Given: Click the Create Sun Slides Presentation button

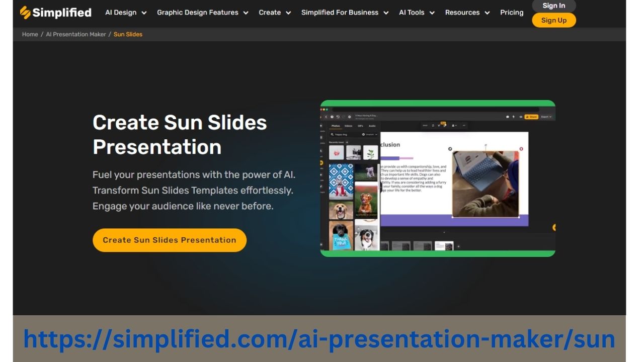Looking at the screenshot, I should tap(169, 240).
